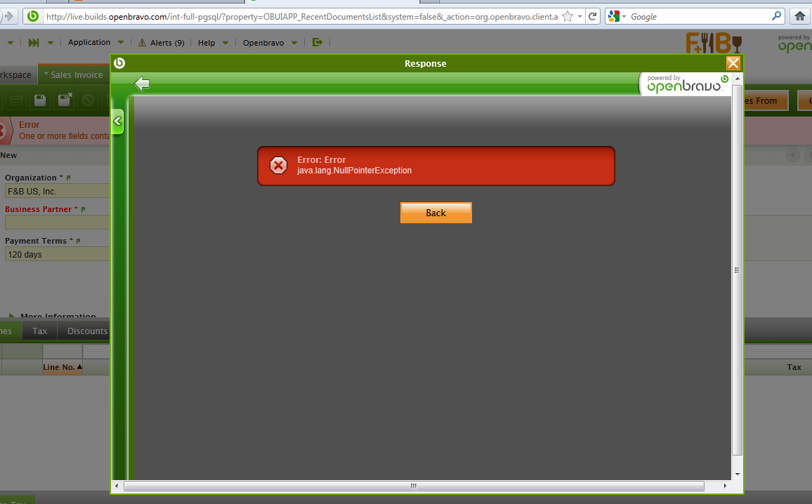Image resolution: width=812 pixels, height=504 pixels.
Task: Click the logout icon in the top bar
Action: pos(317,42)
